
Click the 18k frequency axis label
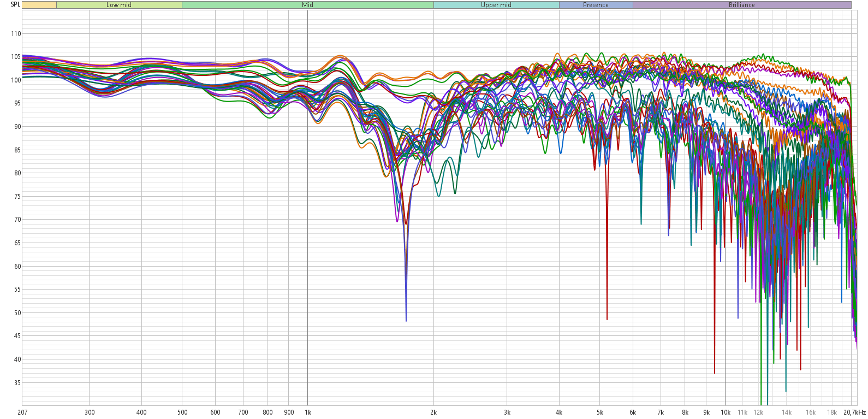tap(832, 412)
